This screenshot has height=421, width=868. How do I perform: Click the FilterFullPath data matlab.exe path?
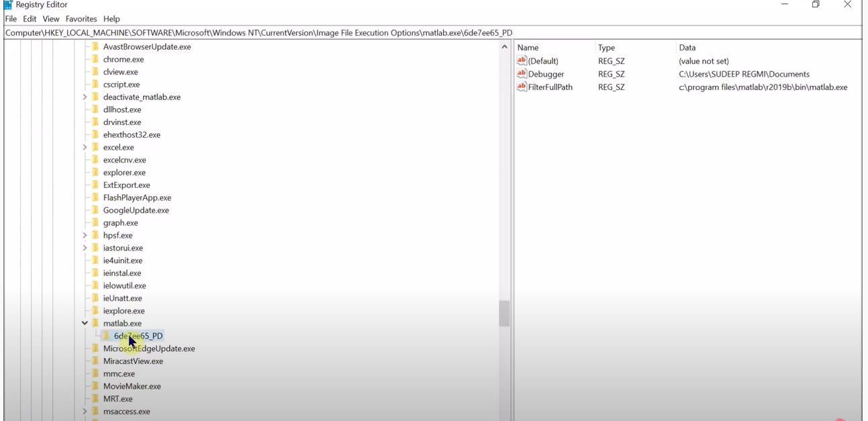point(763,87)
